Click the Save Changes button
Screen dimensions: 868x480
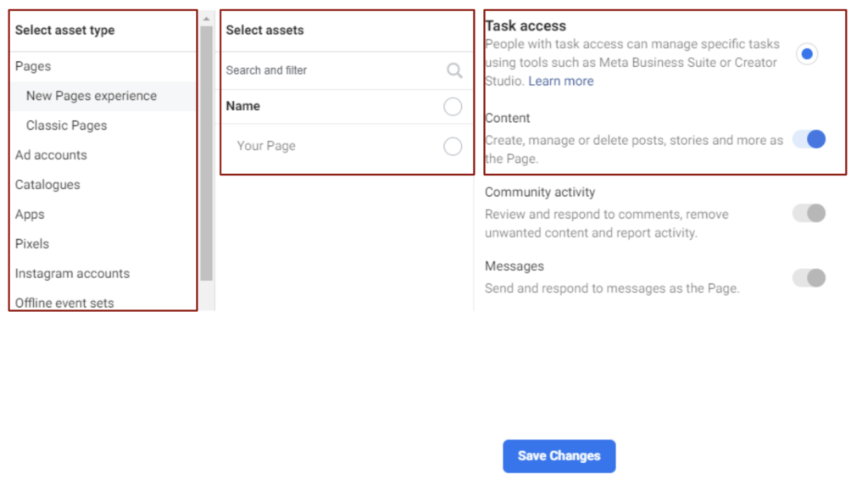point(559,455)
